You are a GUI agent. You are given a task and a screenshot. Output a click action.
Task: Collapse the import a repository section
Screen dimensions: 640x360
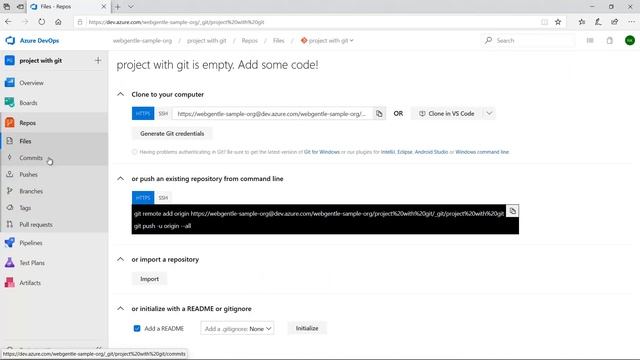coord(120,259)
